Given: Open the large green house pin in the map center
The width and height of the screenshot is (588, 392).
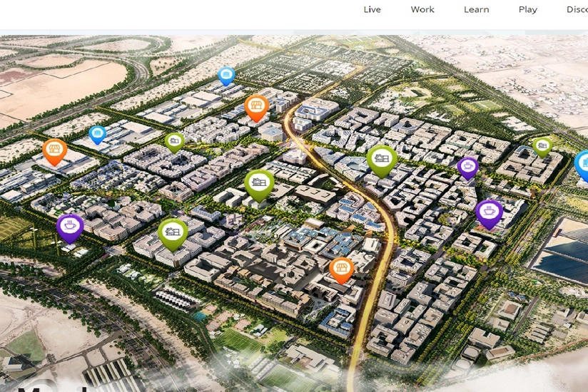Looking at the screenshot, I should 259,185.
